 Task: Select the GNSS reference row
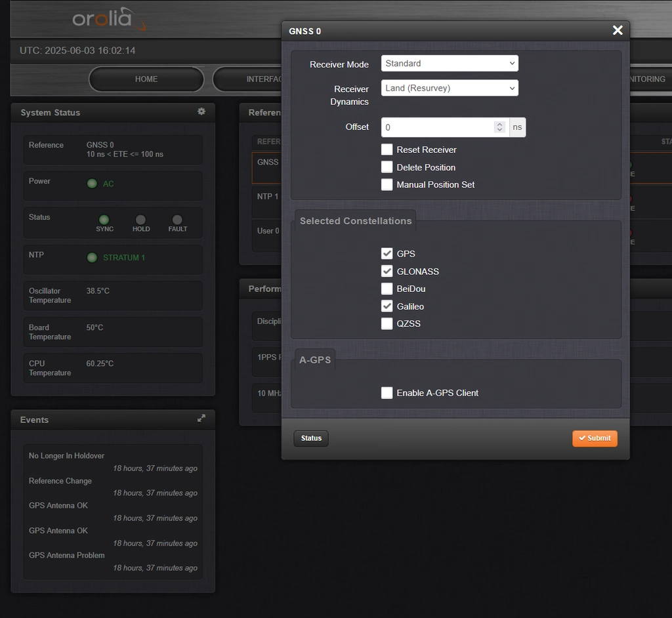click(267, 167)
